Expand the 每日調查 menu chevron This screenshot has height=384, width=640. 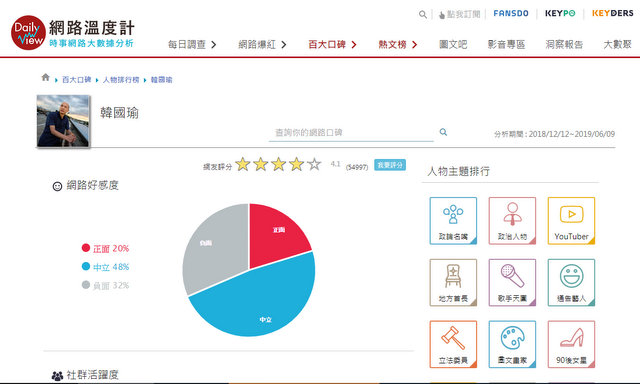[x=213, y=44]
